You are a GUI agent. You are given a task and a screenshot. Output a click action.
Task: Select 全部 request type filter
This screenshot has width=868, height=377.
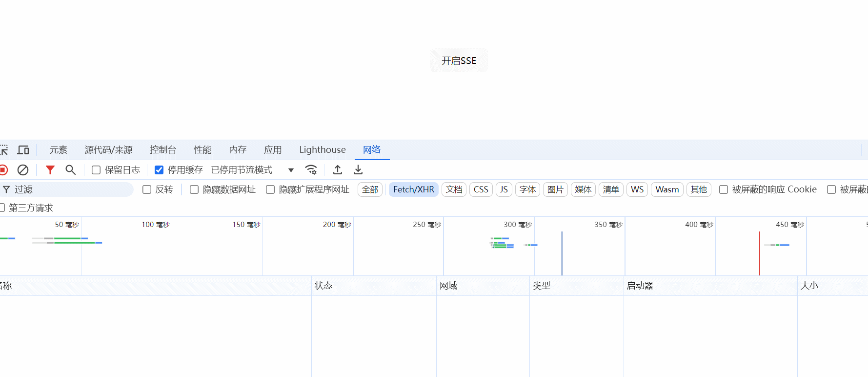point(370,189)
